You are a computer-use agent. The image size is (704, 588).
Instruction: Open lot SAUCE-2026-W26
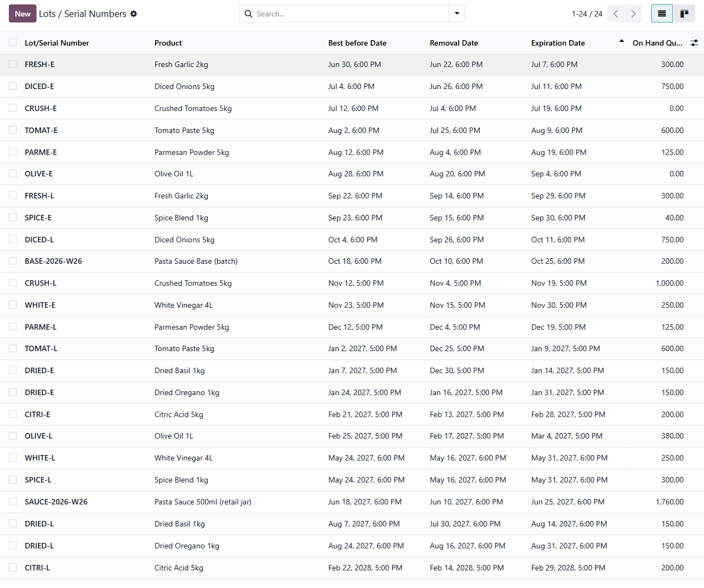pyautogui.click(x=56, y=502)
